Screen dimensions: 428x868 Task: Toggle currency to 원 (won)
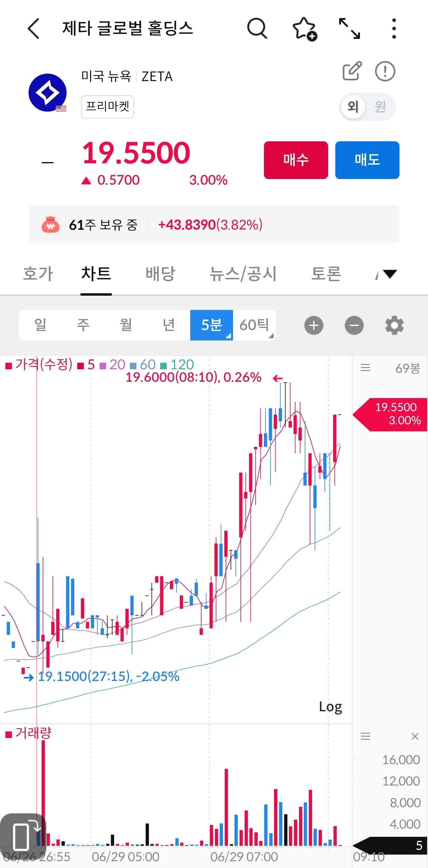pyautogui.click(x=380, y=107)
